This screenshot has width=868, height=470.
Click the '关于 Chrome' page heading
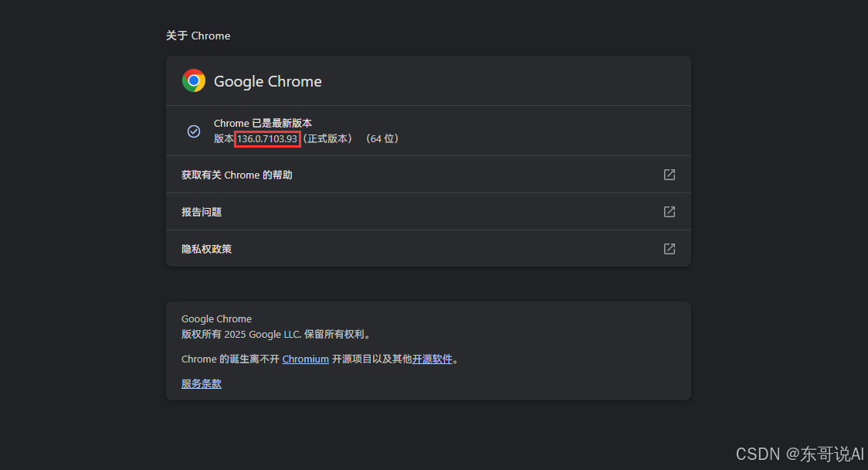point(198,36)
